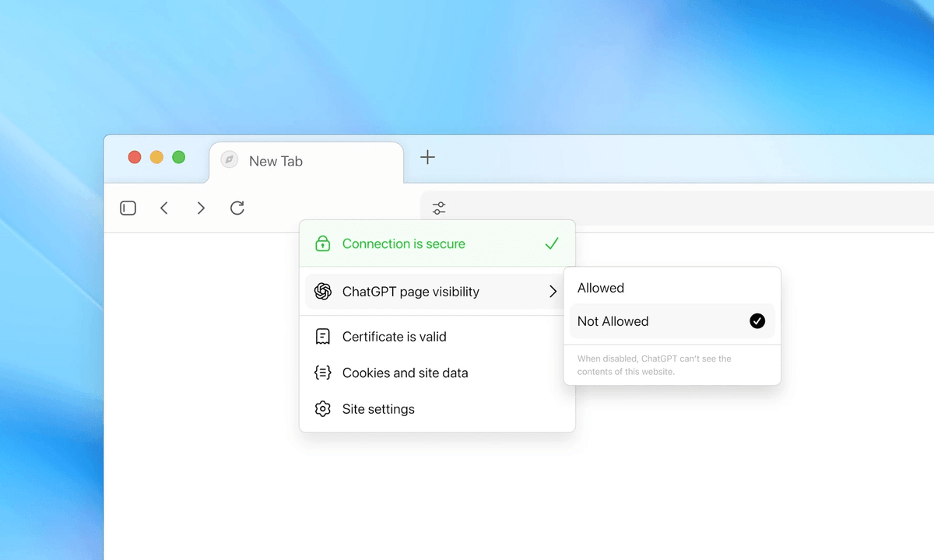Click the cookies icon beside Cookies and site data
This screenshot has width=934, height=560.
point(322,373)
